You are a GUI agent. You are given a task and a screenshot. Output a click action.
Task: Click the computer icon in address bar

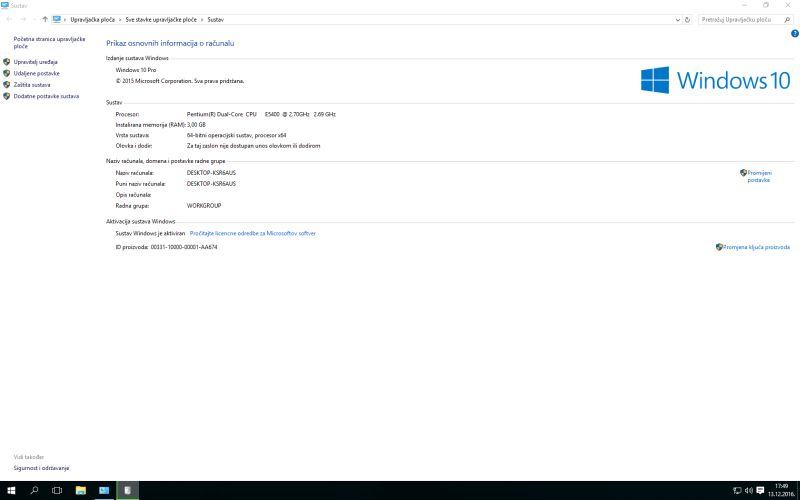(x=56, y=19)
